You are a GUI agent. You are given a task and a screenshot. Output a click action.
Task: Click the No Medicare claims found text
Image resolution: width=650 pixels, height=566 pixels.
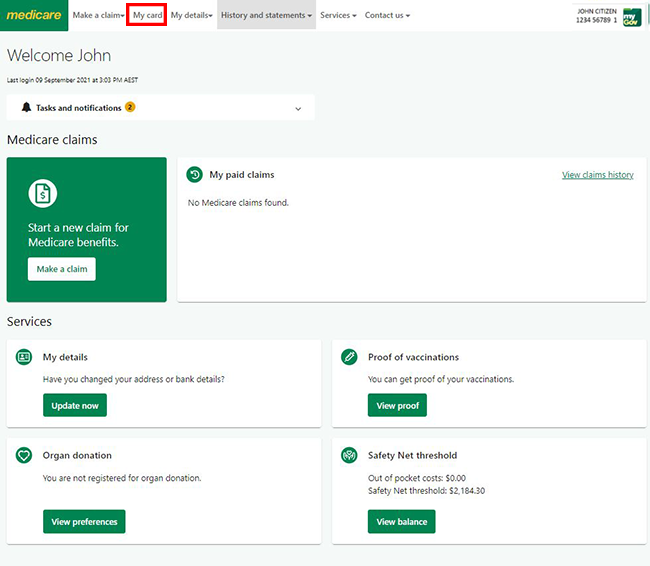[238, 203]
